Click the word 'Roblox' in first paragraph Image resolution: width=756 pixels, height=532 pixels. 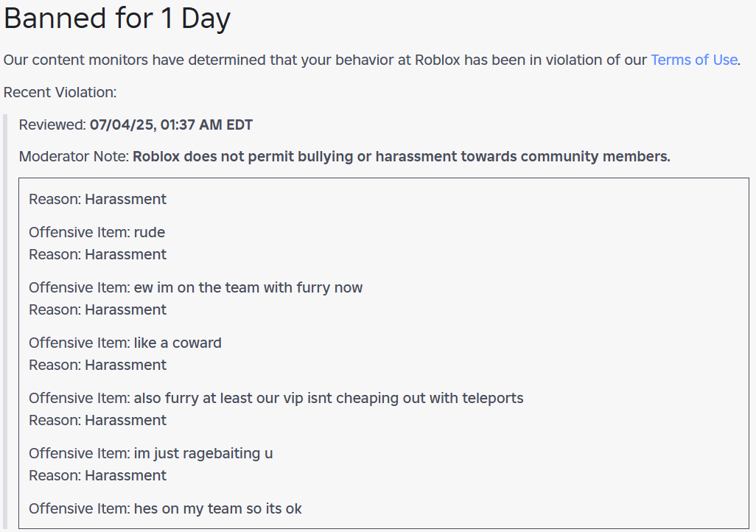[438, 60]
